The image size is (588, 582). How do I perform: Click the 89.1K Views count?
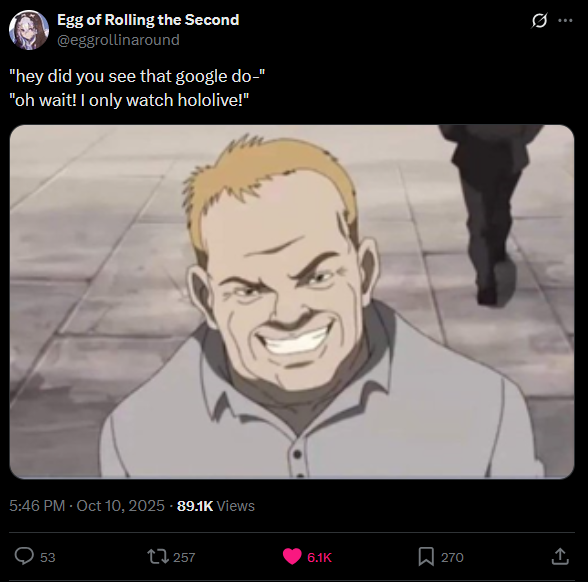216,506
